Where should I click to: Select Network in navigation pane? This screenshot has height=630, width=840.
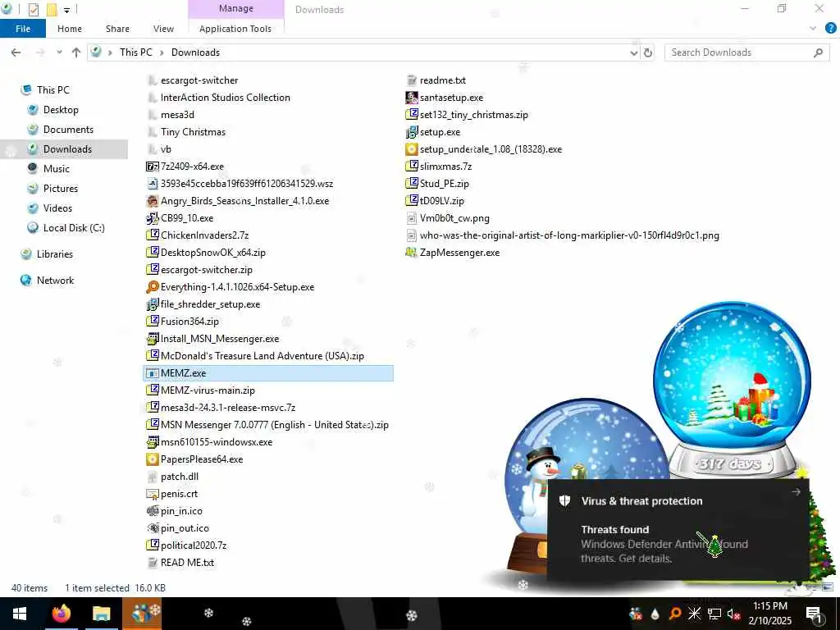(x=55, y=281)
